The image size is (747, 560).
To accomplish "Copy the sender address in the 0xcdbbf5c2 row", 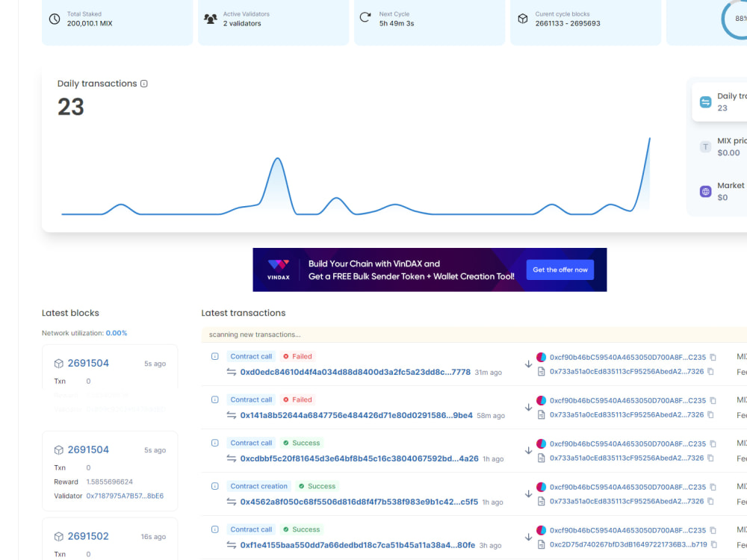I will [x=713, y=444].
